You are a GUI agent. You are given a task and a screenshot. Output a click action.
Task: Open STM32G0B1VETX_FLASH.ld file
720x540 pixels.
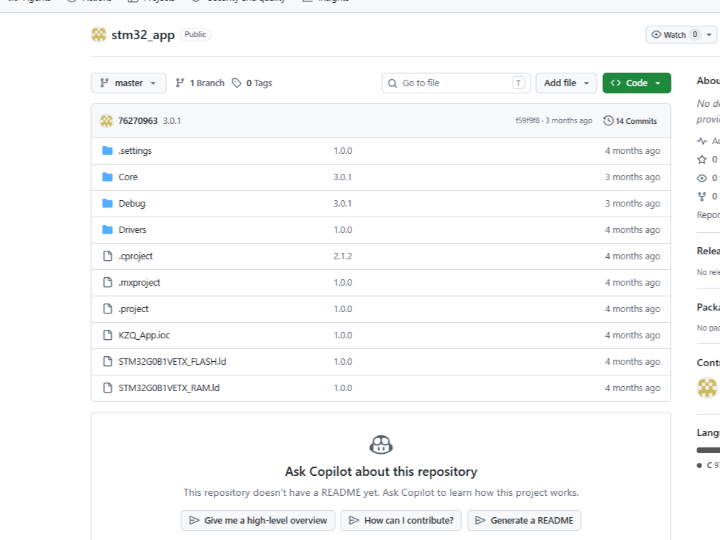coord(172,361)
